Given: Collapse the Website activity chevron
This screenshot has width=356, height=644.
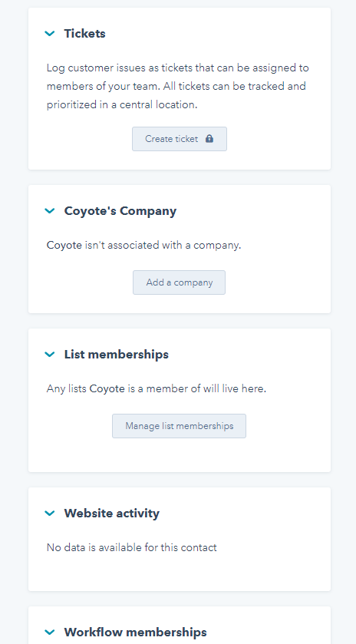Looking at the screenshot, I should point(50,513).
